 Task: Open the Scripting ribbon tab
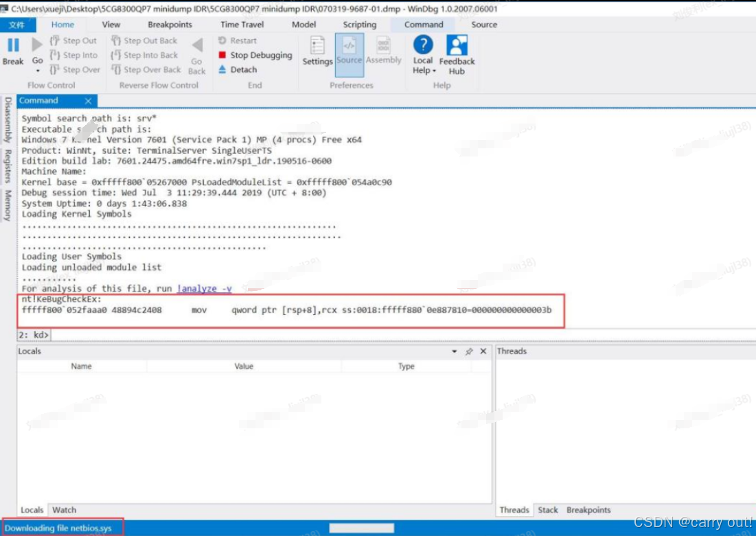click(x=359, y=25)
